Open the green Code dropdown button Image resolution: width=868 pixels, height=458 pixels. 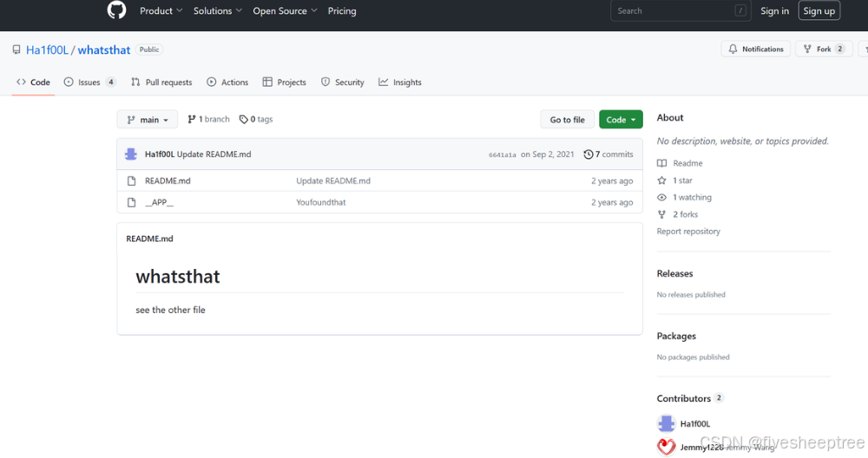[621, 120]
